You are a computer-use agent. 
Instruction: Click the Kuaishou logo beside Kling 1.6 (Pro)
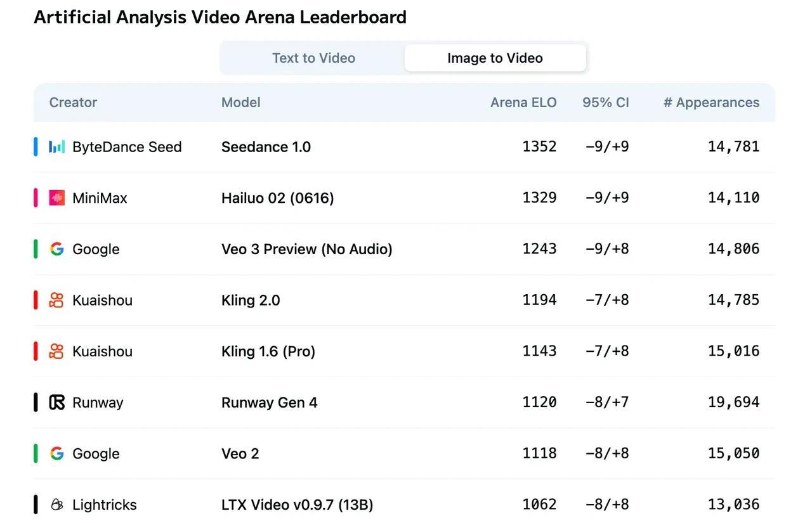[57, 351]
